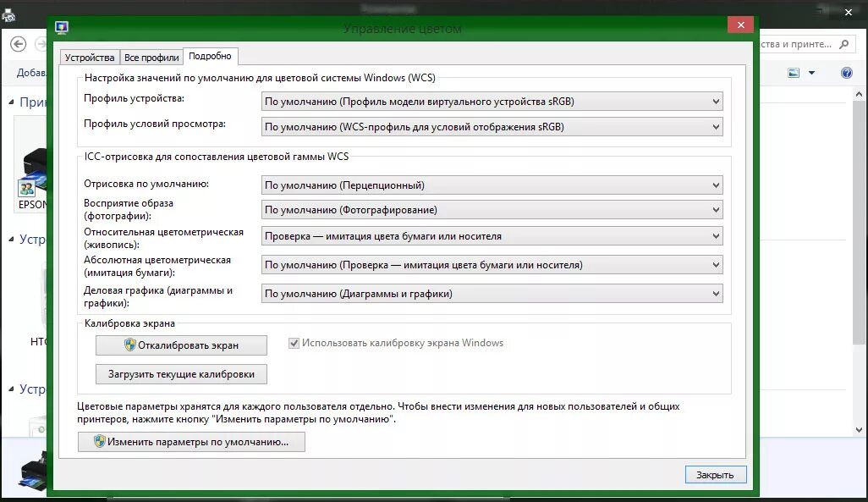Viewport: 868px width, 502px height.
Task: Select the Подробно tab
Action: click(x=211, y=56)
